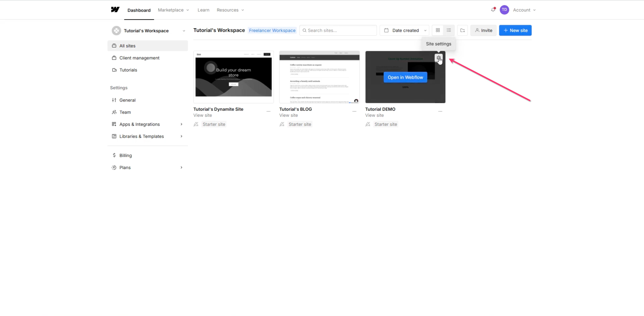
Task: Click the New site button
Action: click(515, 30)
